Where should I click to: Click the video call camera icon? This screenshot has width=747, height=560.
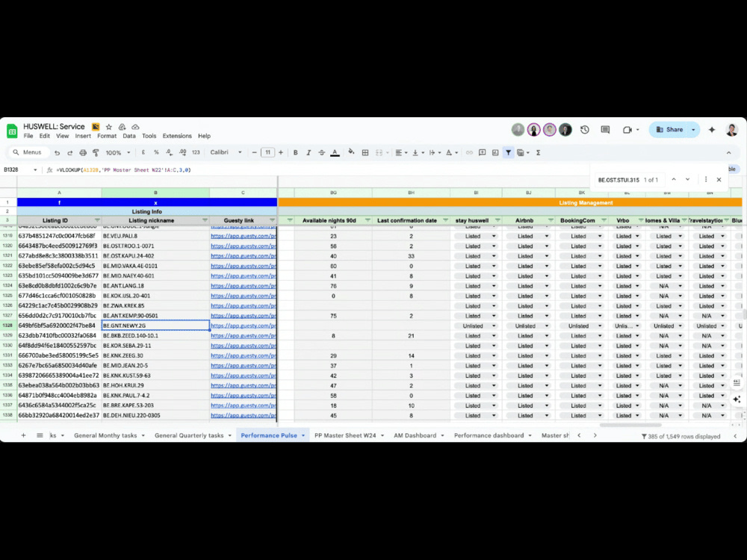coord(627,129)
